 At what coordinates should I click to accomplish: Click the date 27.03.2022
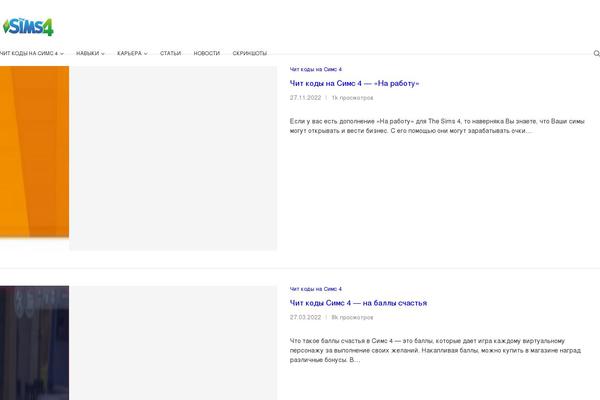pyautogui.click(x=305, y=317)
